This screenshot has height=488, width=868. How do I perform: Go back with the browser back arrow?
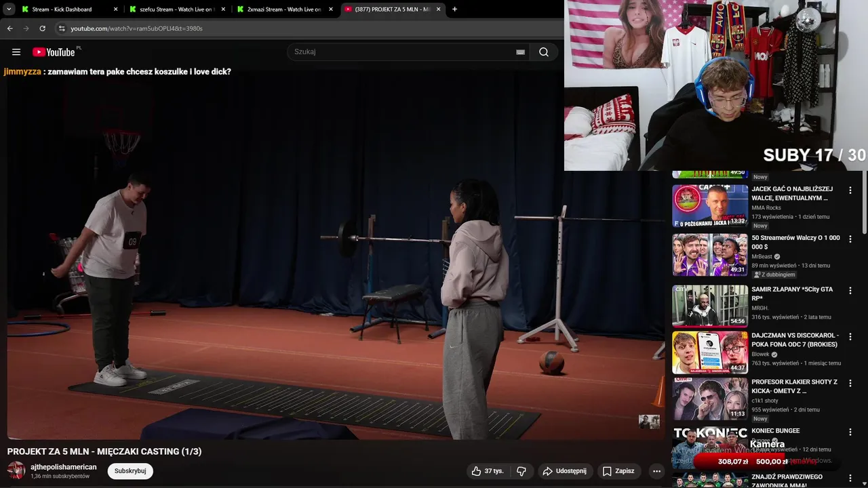pos(9,28)
